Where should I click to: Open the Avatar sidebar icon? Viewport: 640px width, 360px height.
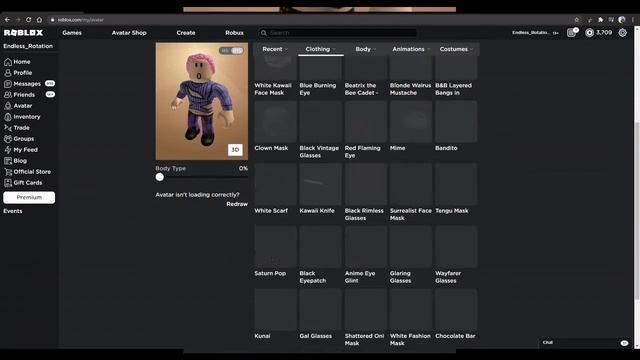(x=8, y=106)
